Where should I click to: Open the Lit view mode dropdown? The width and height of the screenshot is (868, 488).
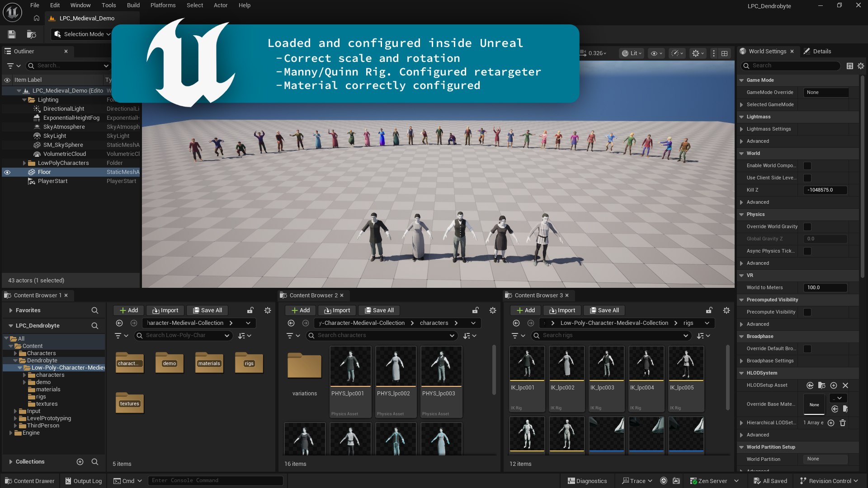pos(632,53)
